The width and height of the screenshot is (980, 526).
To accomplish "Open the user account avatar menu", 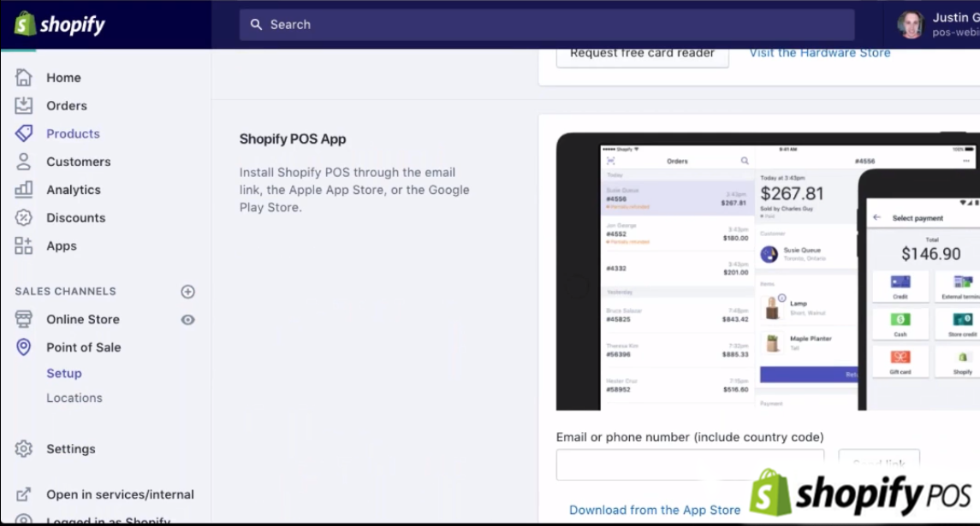I will (x=911, y=24).
